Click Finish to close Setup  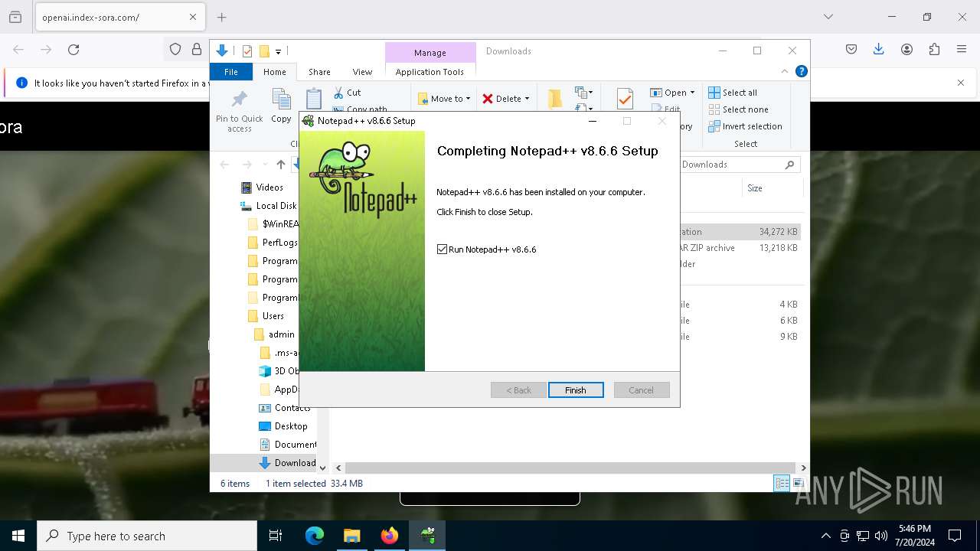pos(576,390)
